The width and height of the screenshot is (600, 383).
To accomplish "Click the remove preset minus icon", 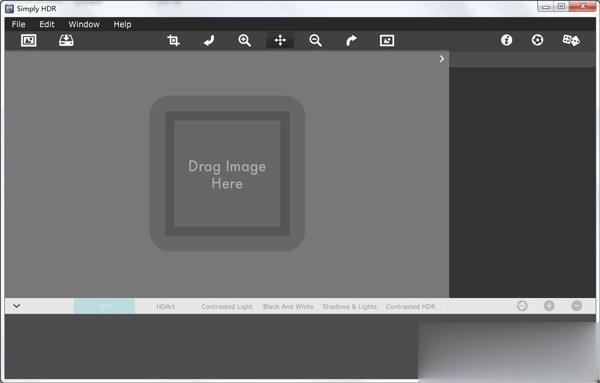I will coord(577,306).
